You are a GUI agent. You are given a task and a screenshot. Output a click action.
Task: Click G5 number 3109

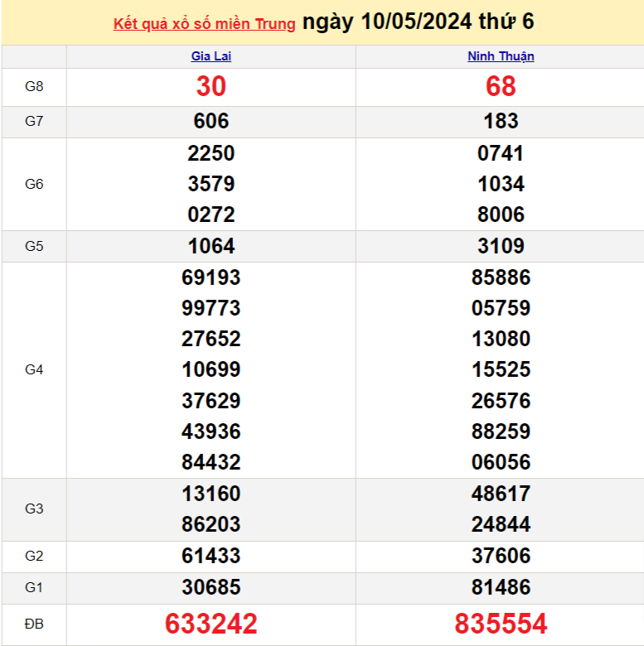(501, 246)
